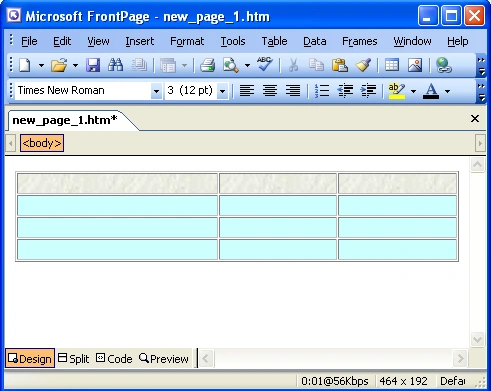Click the Find binoculars icon
This screenshot has width=491, height=391.
point(116,65)
